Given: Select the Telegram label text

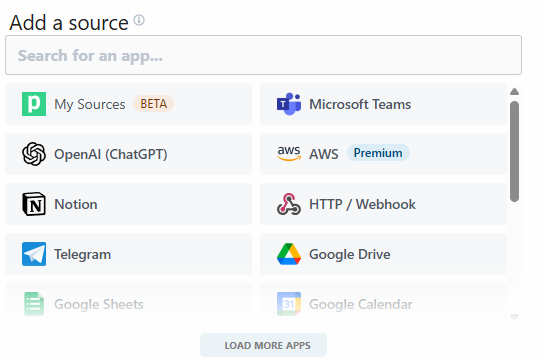Looking at the screenshot, I should coord(83,254).
